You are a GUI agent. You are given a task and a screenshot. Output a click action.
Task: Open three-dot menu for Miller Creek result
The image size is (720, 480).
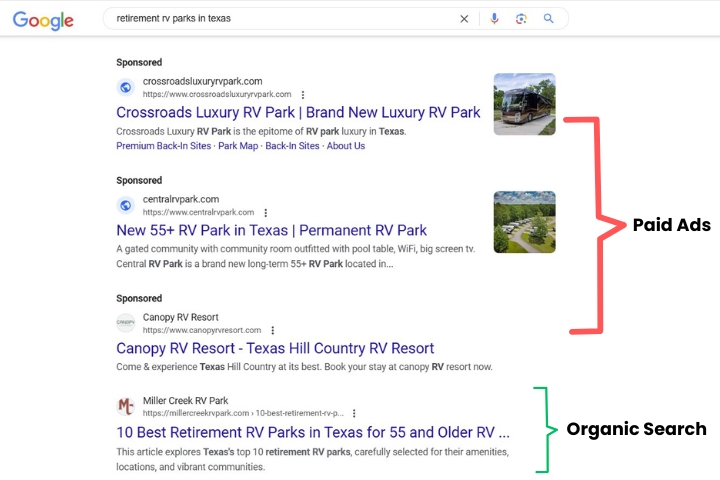coord(354,413)
